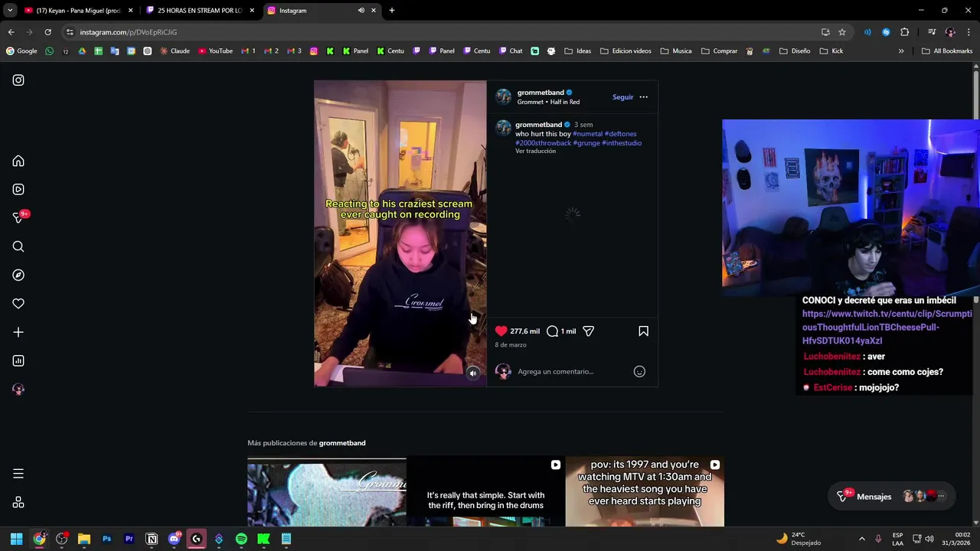980x551 pixels.
Task: Follow grommetband with Seguir button
Action: point(622,97)
